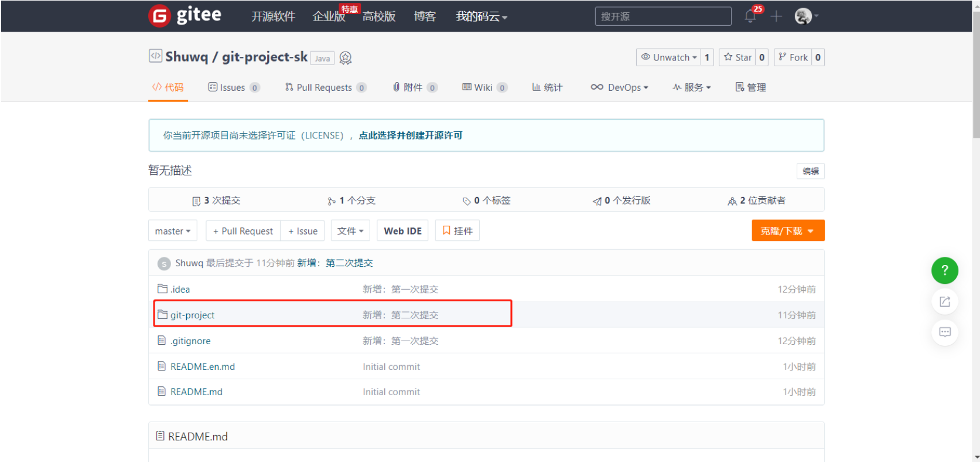The width and height of the screenshot is (980, 462).
Task: Click the share icon on right side
Action: click(x=944, y=301)
